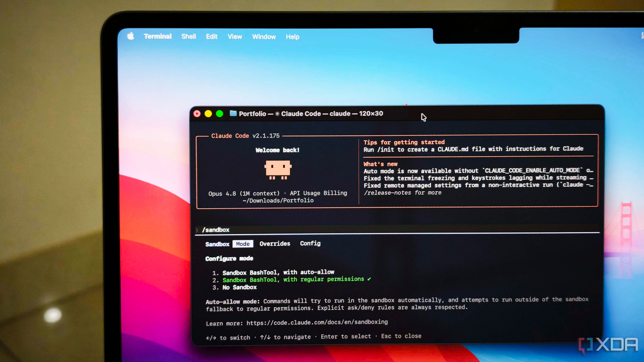Click the "What's new" heading

point(380,164)
